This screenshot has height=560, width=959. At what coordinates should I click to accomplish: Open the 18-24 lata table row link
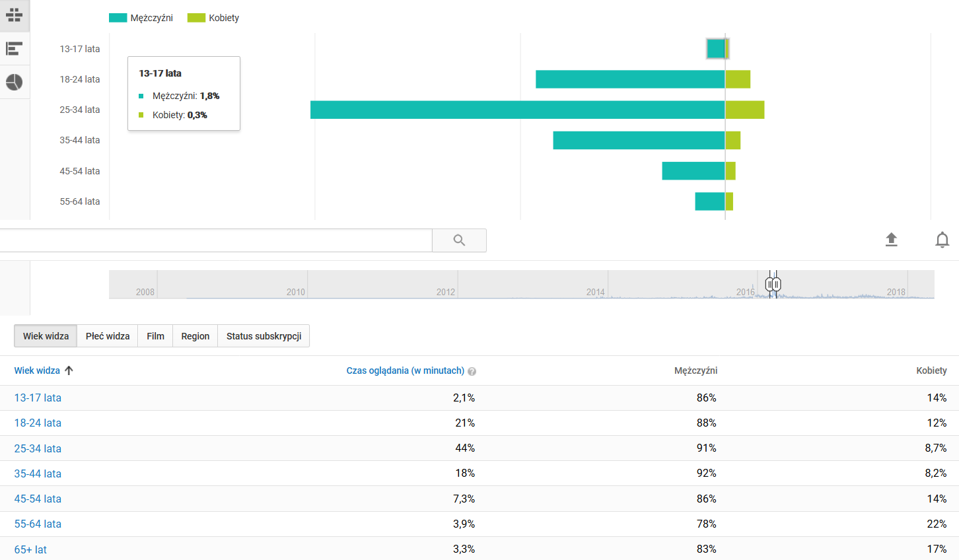point(38,423)
